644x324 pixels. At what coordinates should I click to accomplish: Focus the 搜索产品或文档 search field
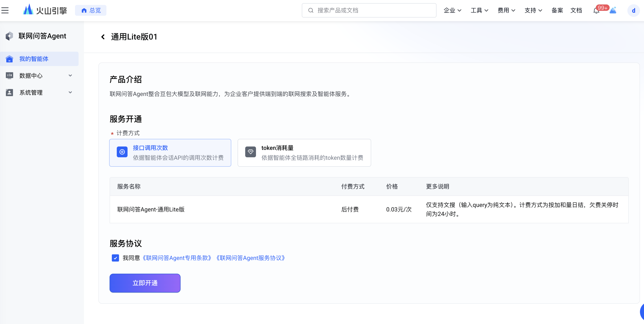click(369, 10)
